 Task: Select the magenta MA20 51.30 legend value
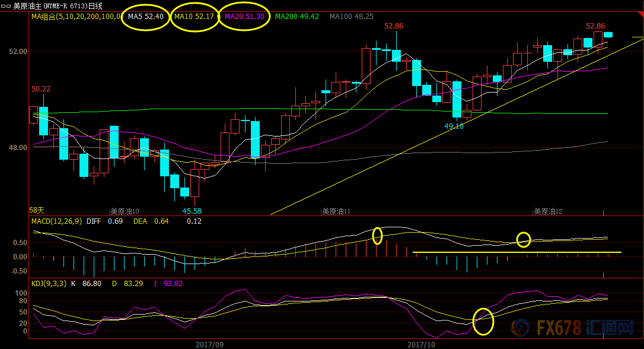point(244,17)
